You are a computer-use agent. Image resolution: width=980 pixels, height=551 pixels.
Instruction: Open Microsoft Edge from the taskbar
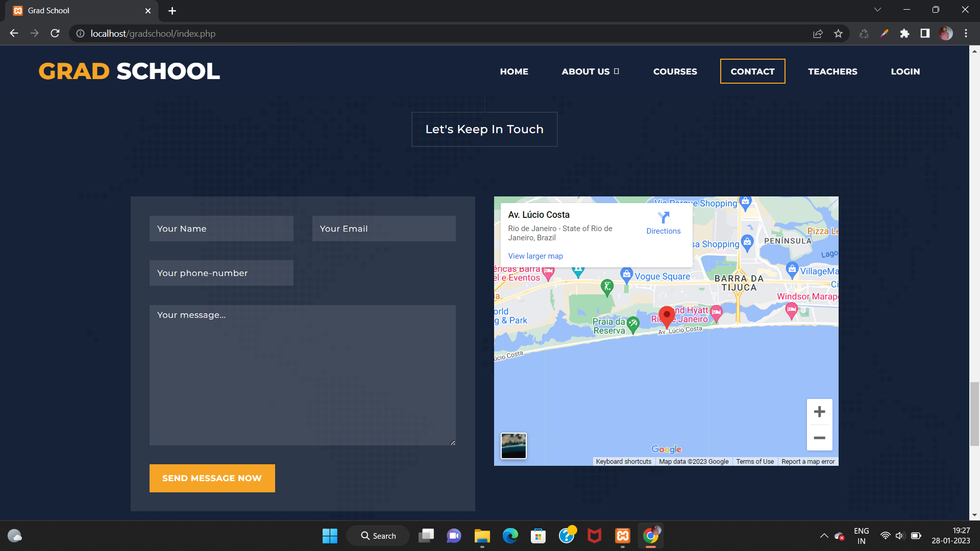coord(510,536)
